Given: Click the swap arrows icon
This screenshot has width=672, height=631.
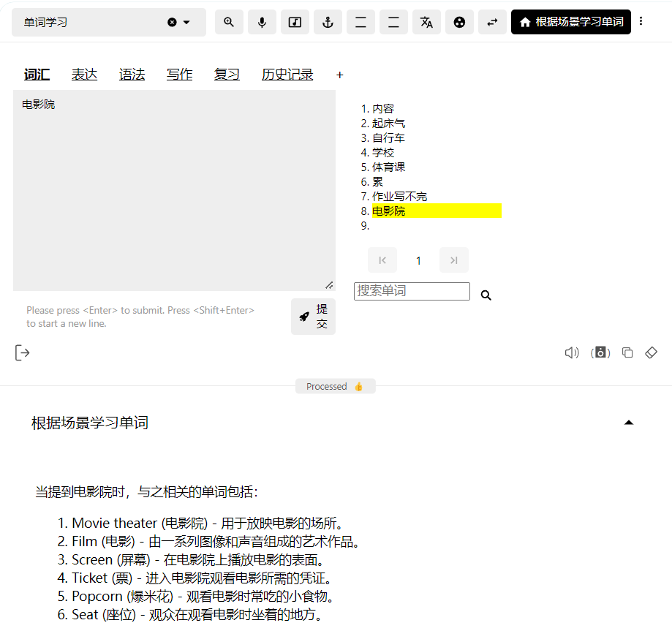Looking at the screenshot, I should [x=492, y=22].
